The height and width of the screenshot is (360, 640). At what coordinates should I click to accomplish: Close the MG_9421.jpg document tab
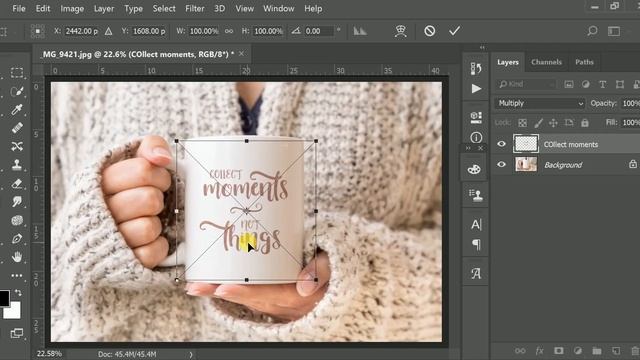pyautogui.click(x=241, y=53)
